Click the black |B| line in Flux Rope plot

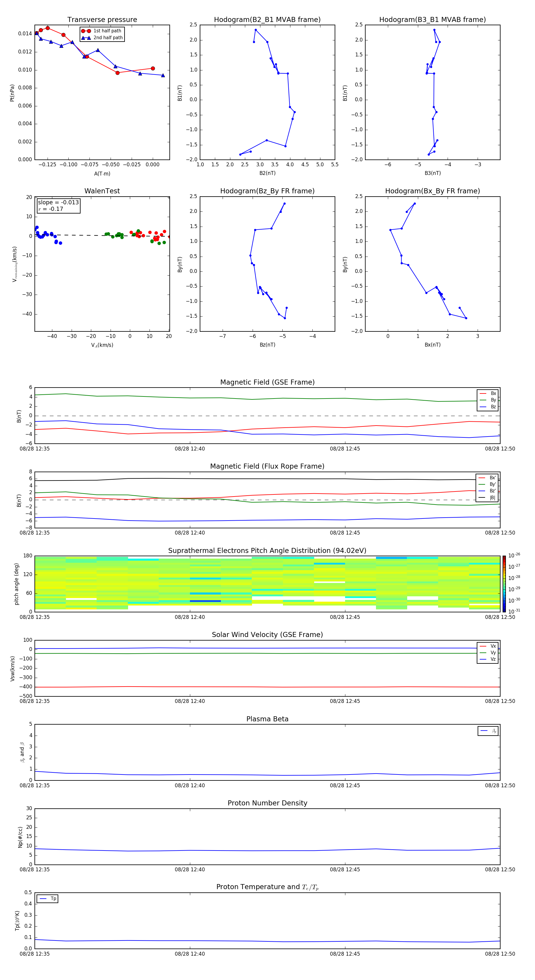click(x=267, y=479)
